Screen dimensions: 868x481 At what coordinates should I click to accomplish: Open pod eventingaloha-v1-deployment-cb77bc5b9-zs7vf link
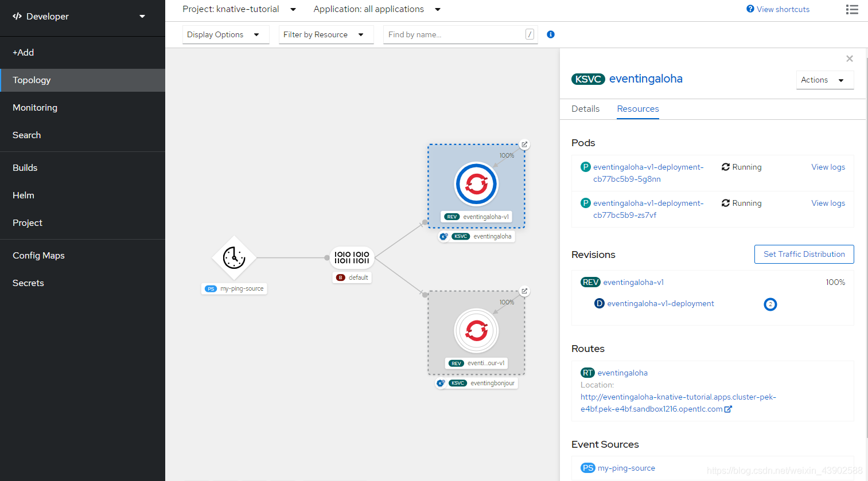(648, 209)
